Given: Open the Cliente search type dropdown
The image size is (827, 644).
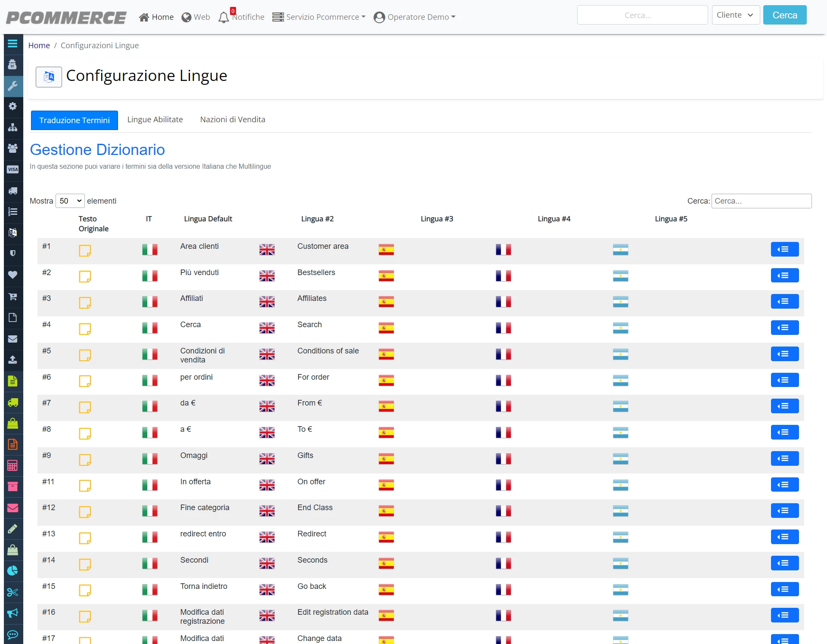Looking at the screenshot, I should pos(736,15).
